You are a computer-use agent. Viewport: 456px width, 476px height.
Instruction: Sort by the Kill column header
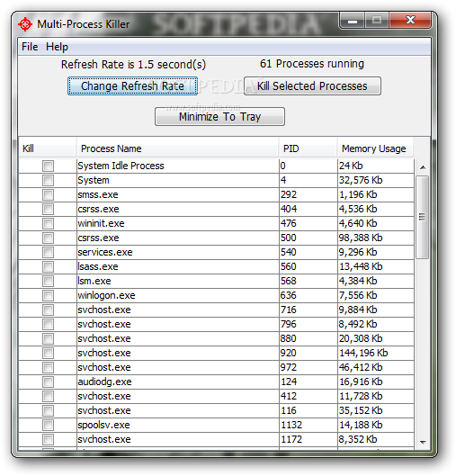pyautogui.click(x=47, y=148)
